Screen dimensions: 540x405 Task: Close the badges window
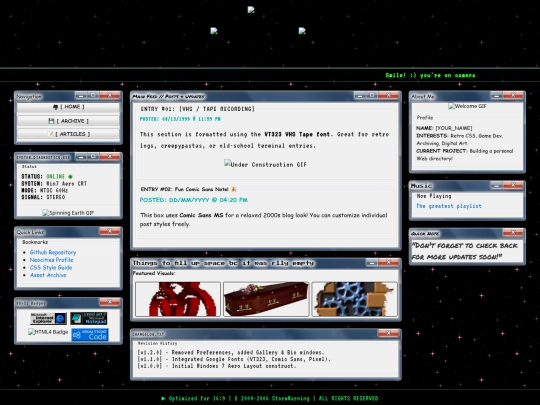[110, 302]
